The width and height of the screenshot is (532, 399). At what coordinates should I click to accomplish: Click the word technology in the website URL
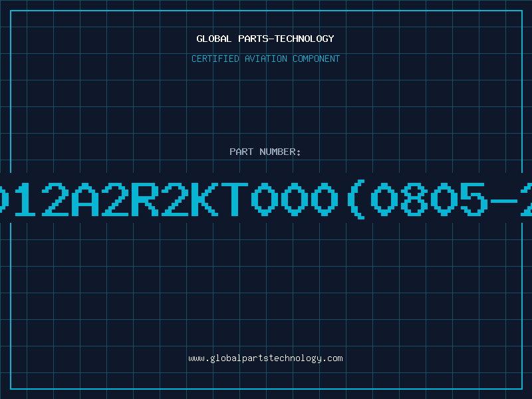[x=295, y=358]
